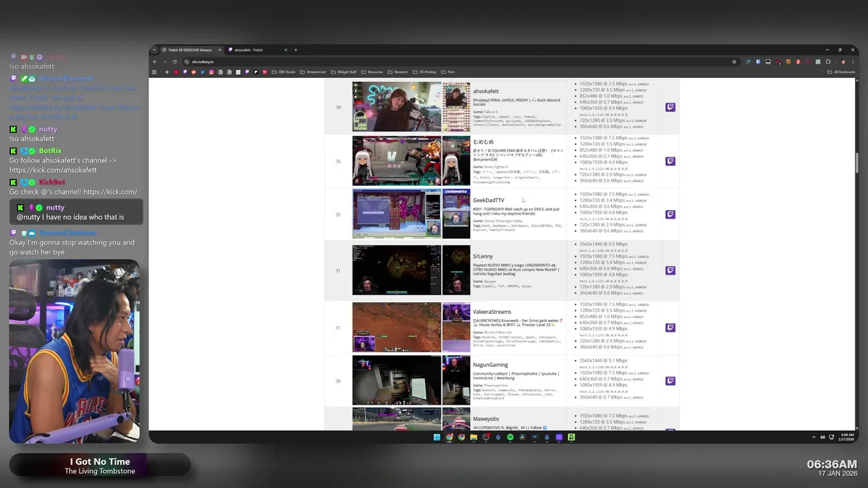This screenshot has width=868, height=488.
Task: Open Twitch link icon for ValeeraStreams row
Action: [670, 327]
